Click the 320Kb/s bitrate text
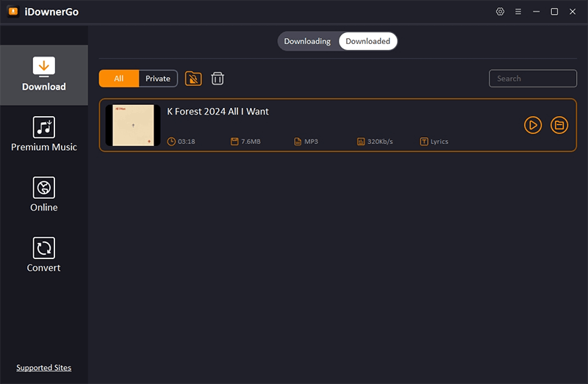The width and height of the screenshot is (588, 384). 380,142
